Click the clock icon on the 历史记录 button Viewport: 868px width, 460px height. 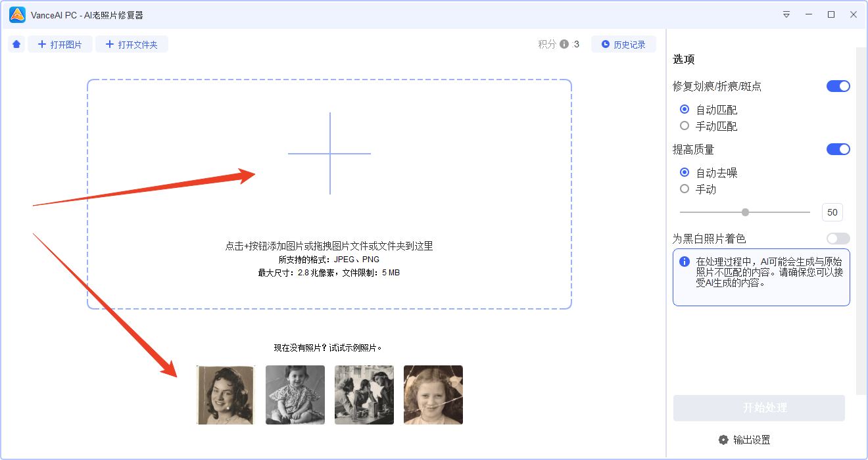(x=605, y=43)
